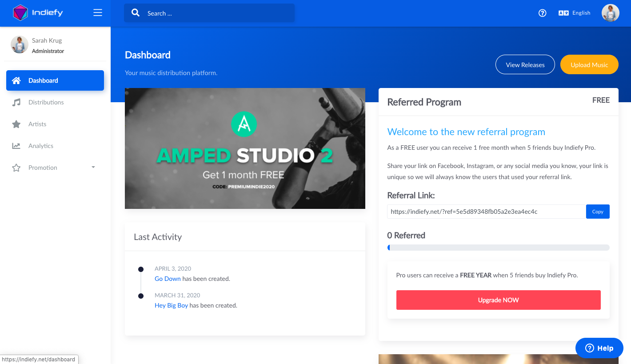Toggle the hamburger sidebar menu
The width and height of the screenshot is (631, 364).
point(98,13)
